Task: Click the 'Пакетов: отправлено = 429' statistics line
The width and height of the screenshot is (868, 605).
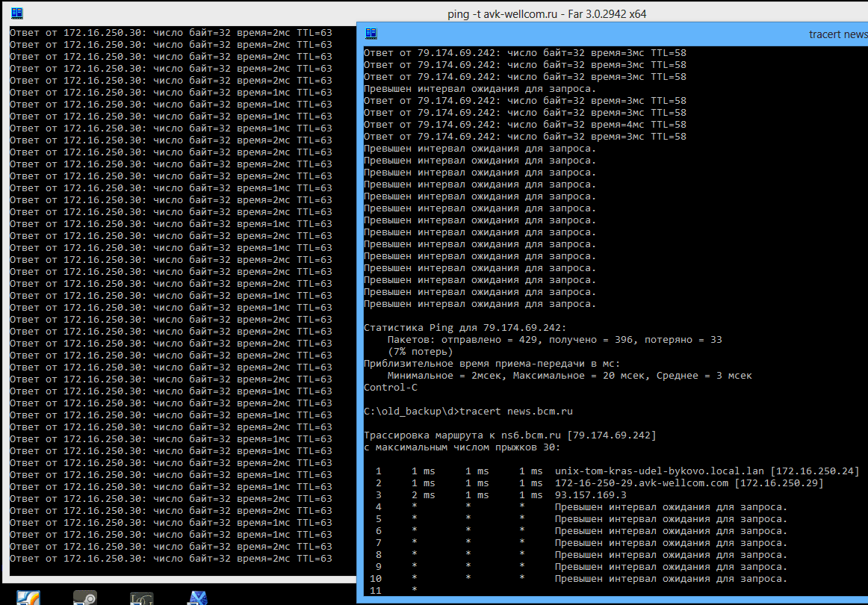Action: 555,340
